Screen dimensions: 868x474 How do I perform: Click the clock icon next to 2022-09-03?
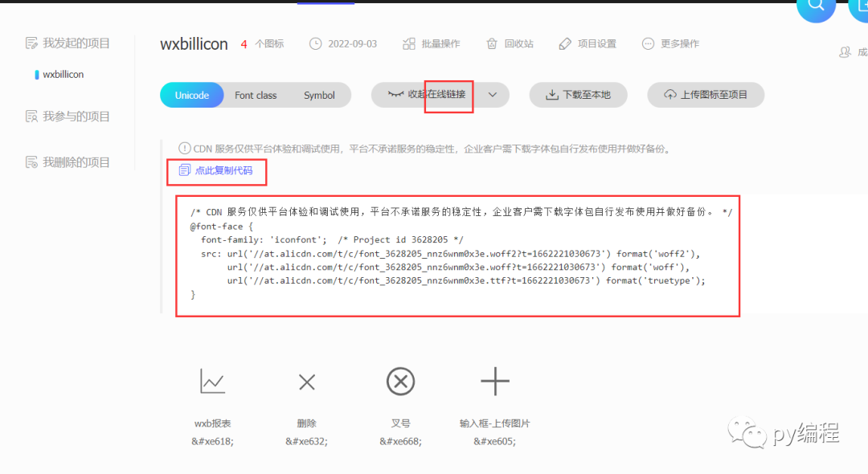[316, 43]
